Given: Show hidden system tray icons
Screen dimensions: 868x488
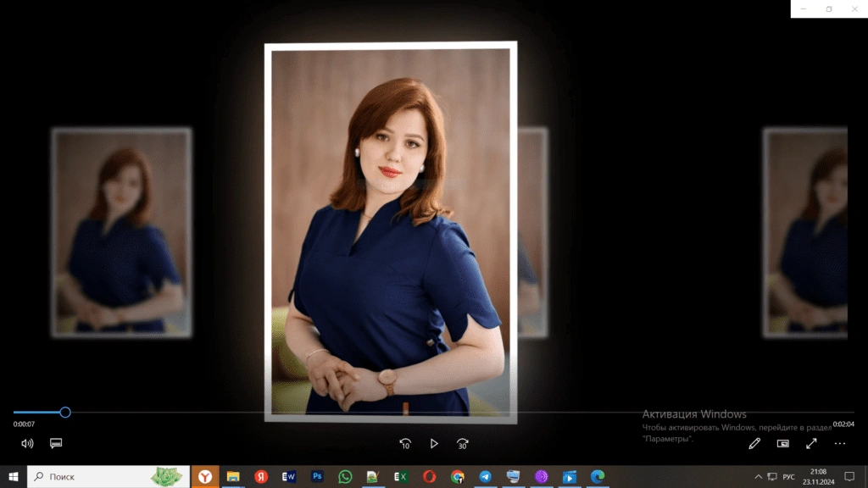Looking at the screenshot, I should coord(758,477).
